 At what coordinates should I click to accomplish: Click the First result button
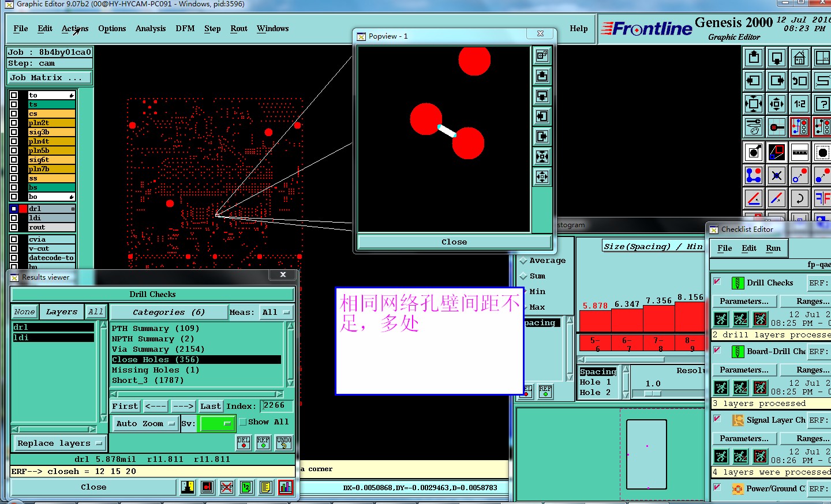point(125,406)
